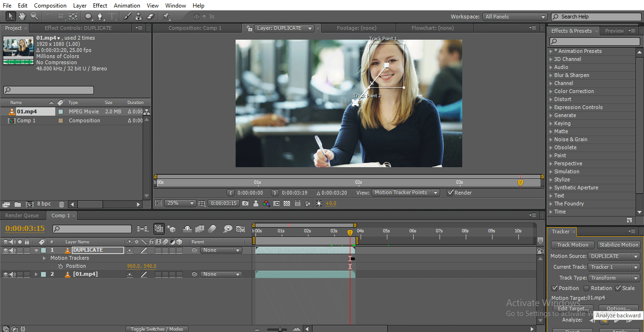
Task: Select the Eraser tool
Action: coord(151,16)
